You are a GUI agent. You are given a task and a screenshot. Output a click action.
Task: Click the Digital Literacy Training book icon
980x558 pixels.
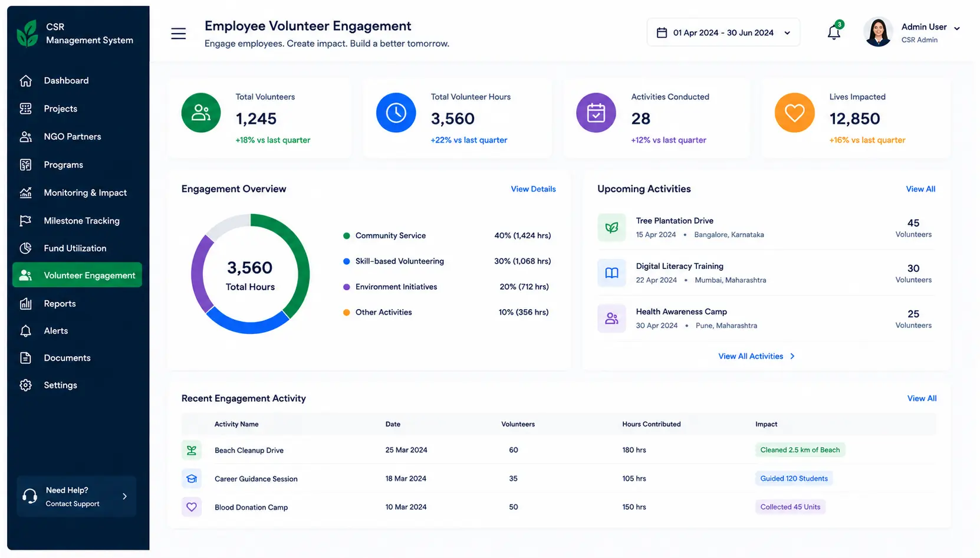[x=611, y=273]
